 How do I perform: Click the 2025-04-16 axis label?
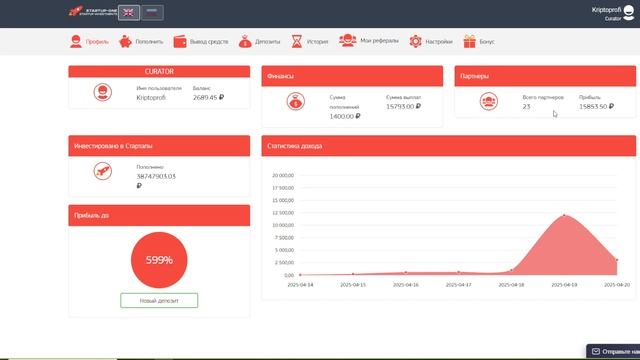pos(406,285)
